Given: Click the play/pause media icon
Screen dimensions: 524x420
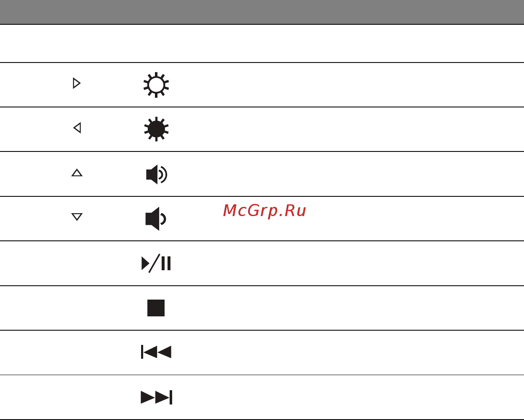Looking at the screenshot, I should 156,263.
